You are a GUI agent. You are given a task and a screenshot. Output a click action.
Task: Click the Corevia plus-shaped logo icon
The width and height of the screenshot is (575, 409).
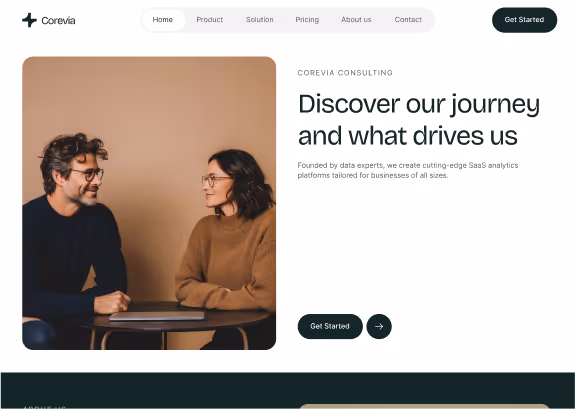[x=29, y=20]
